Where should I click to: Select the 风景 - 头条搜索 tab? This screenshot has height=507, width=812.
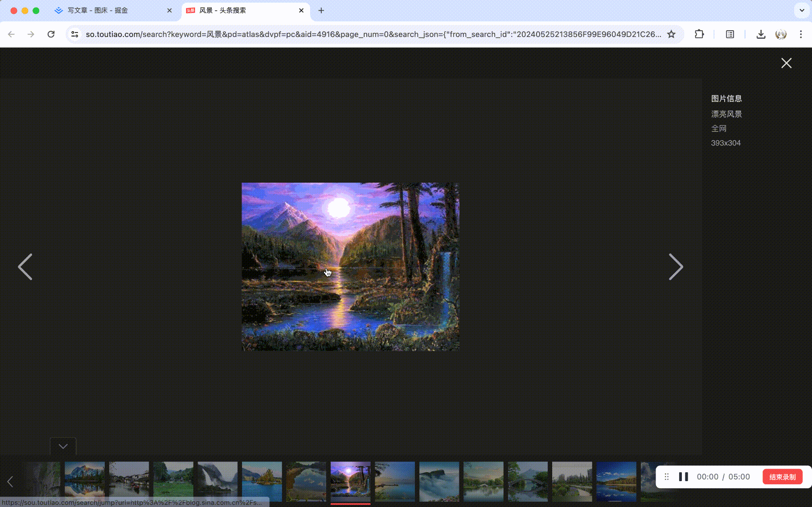(x=246, y=10)
